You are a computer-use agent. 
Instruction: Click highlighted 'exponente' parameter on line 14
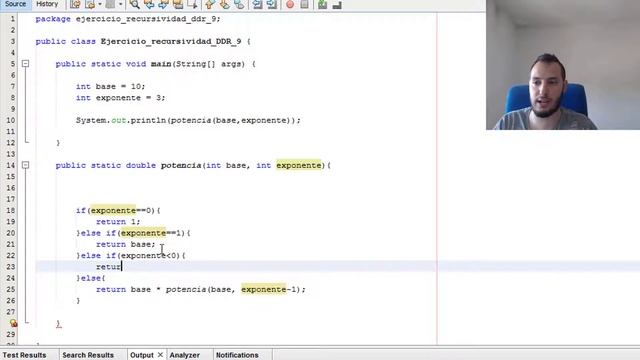[x=299, y=165]
